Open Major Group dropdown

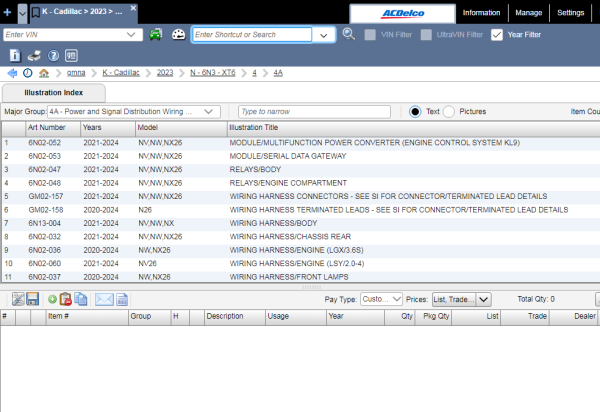point(134,112)
